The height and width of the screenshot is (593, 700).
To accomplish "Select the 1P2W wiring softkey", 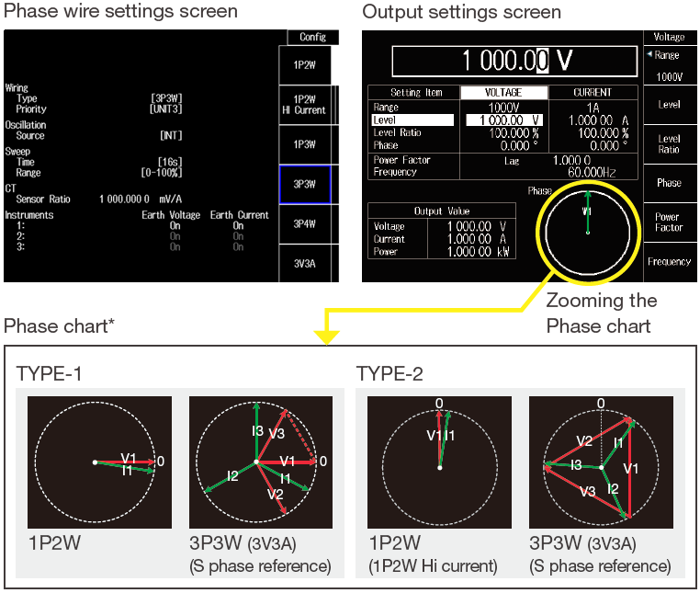I will pos(304,65).
